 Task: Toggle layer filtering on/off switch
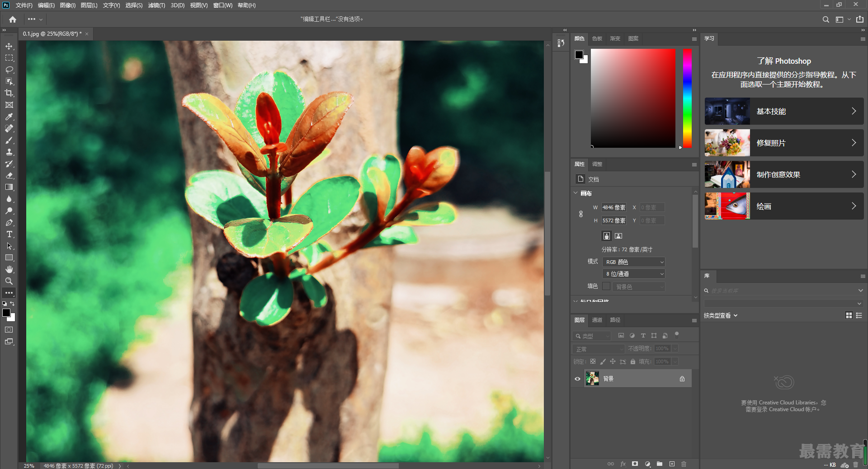677,335
